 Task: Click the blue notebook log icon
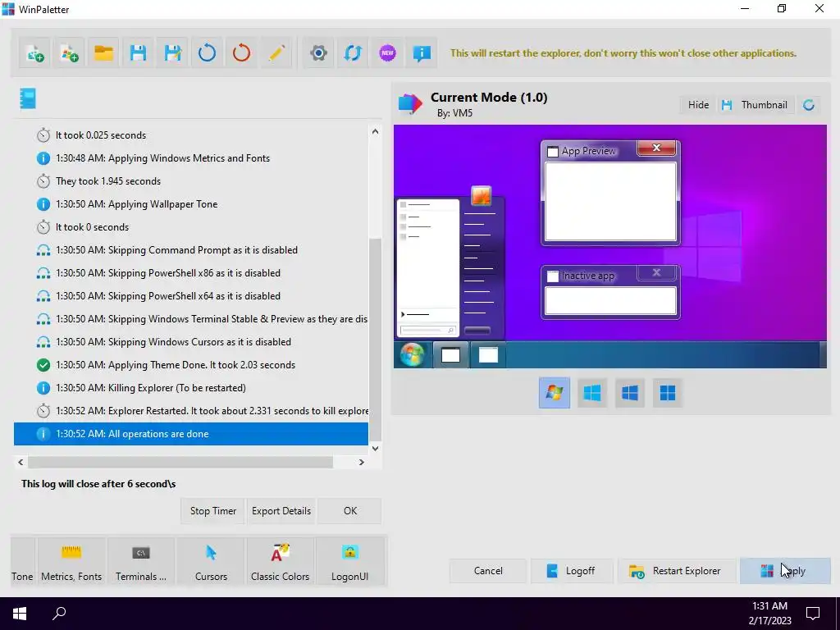(28, 98)
